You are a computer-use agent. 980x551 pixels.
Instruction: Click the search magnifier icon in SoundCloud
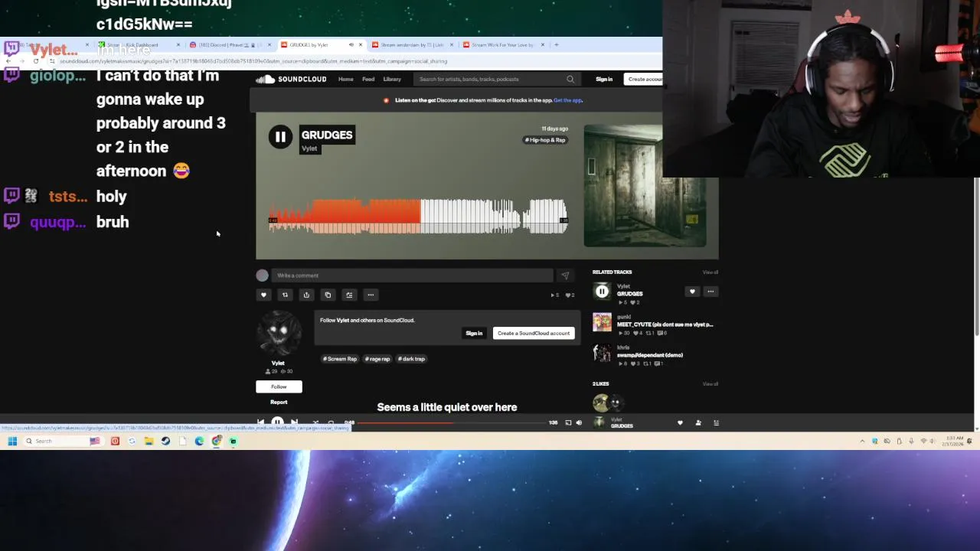click(570, 79)
